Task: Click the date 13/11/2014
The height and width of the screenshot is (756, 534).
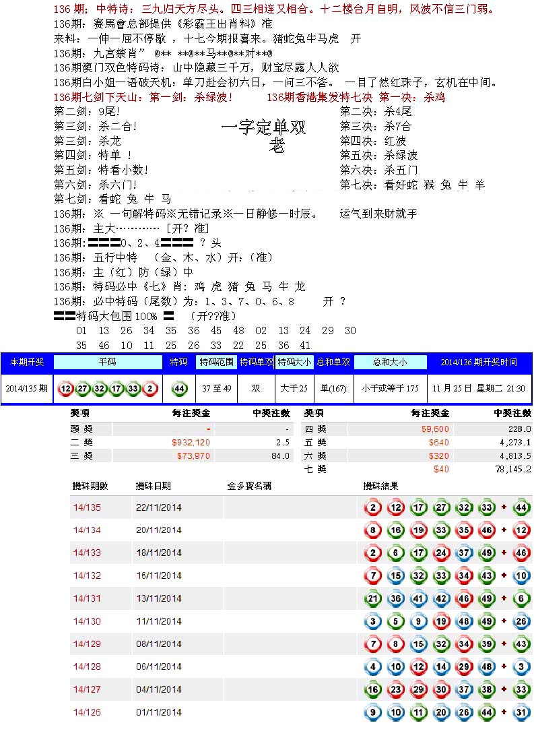Action: [159, 598]
